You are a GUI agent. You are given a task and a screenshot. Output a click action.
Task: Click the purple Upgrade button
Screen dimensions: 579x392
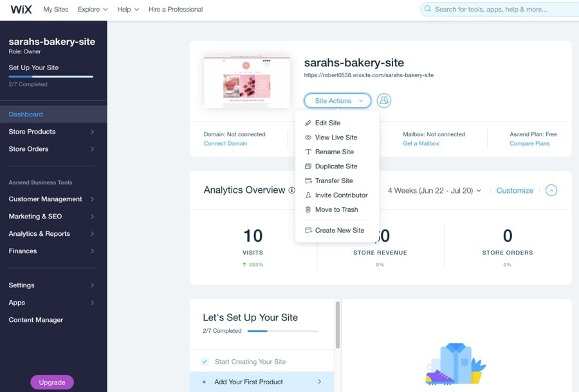pyautogui.click(x=52, y=382)
